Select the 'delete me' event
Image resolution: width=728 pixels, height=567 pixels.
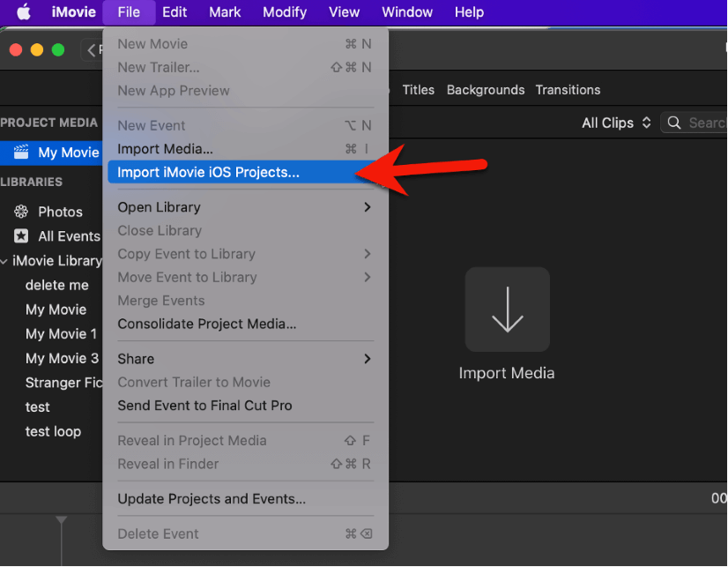coord(56,285)
